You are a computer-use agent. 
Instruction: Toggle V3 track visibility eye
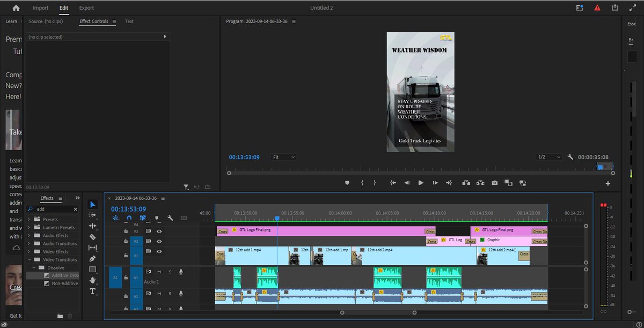pos(159,231)
